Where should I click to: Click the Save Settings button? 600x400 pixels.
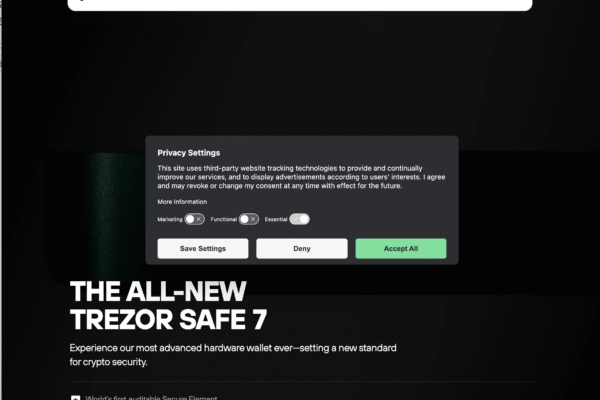(203, 249)
